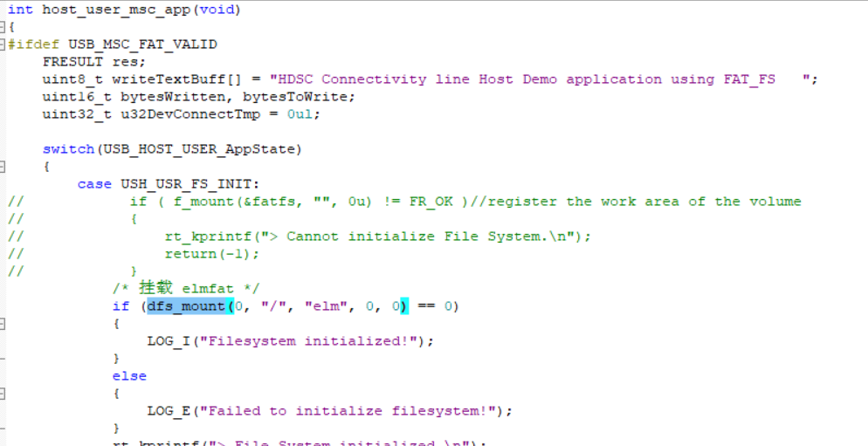
Task: Collapse the fold marker under the switch statement
Action: click(x=3, y=167)
